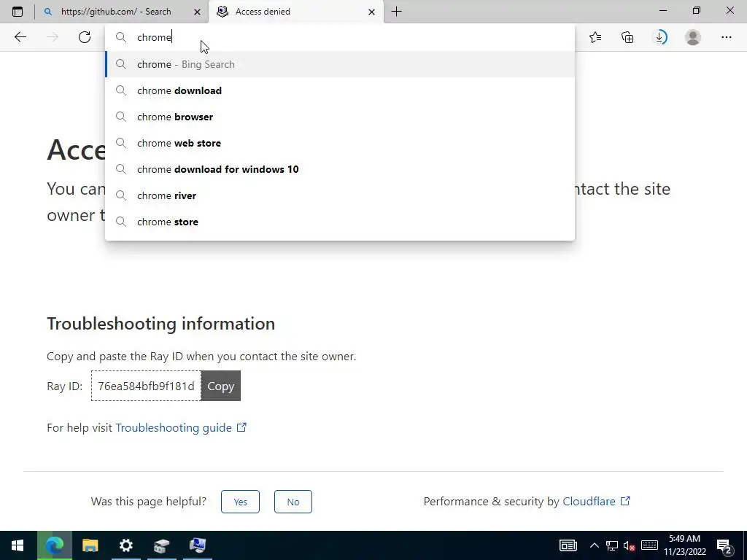This screenshot has width=747, height=560.
Task: Click the Ray ID value 76ea584bfb9f181d
Action: [146, 386]
